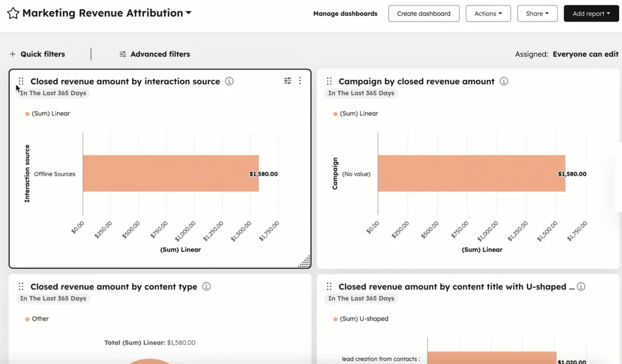Screen dimensions: 622x364
Task: Click the drag handle of the Campaign report
Action: (329, 81)
